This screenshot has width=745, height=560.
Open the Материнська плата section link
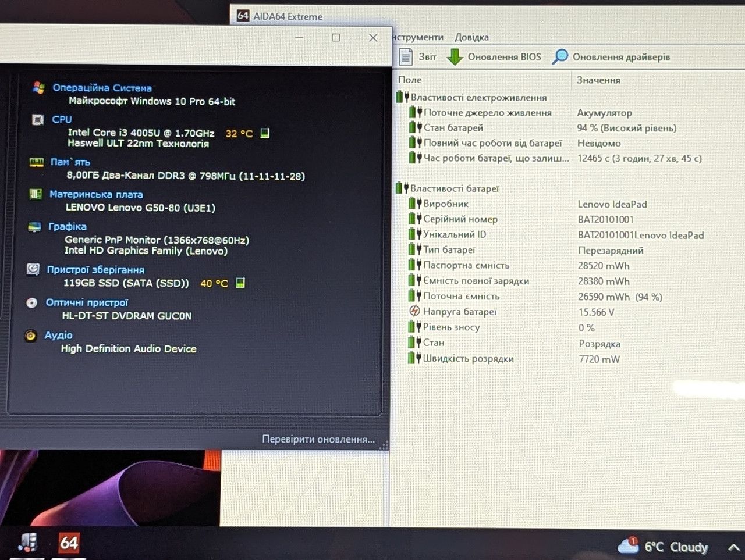[96, 194]
